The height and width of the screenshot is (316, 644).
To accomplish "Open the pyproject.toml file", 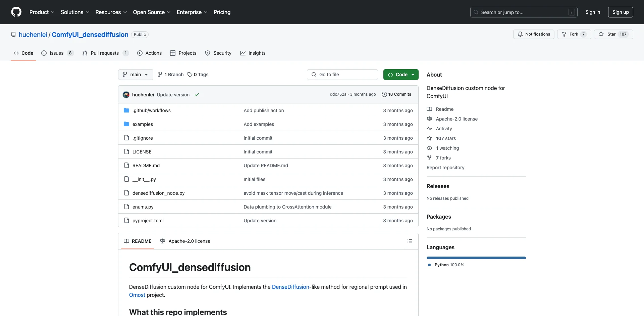I will click(148, 221).
